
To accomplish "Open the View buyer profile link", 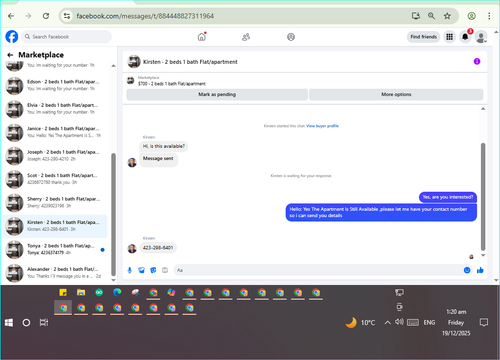I will pos(322,126).
